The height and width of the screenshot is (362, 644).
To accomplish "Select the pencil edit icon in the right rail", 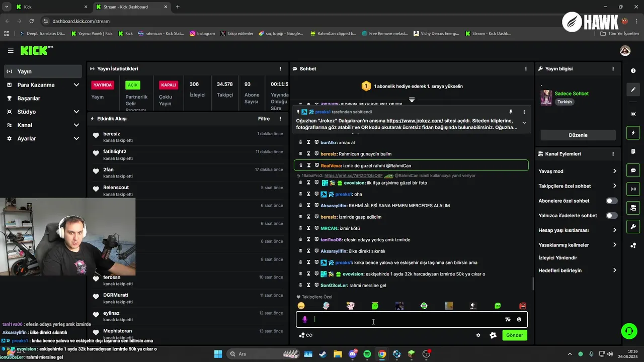I will [x=633, y=89].
